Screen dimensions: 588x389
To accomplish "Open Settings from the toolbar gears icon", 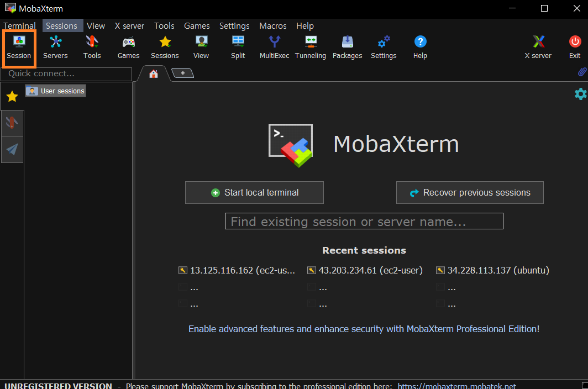I will pyautogui.click(x=384, y=48).
